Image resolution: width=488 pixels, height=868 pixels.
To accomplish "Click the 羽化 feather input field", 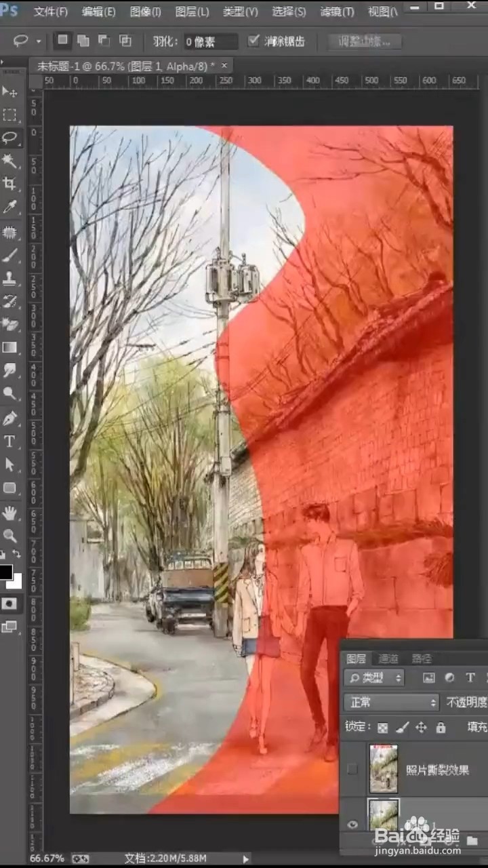I will (x=211, y=41).
